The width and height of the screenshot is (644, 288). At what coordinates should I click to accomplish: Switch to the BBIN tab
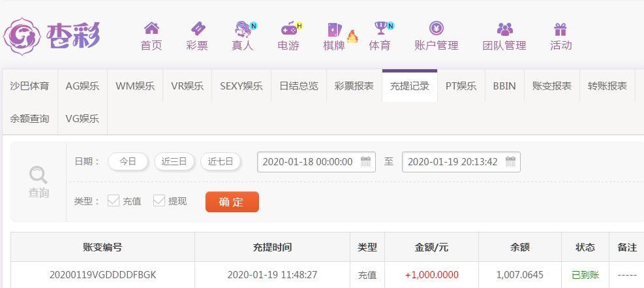(x=504, y=86)
